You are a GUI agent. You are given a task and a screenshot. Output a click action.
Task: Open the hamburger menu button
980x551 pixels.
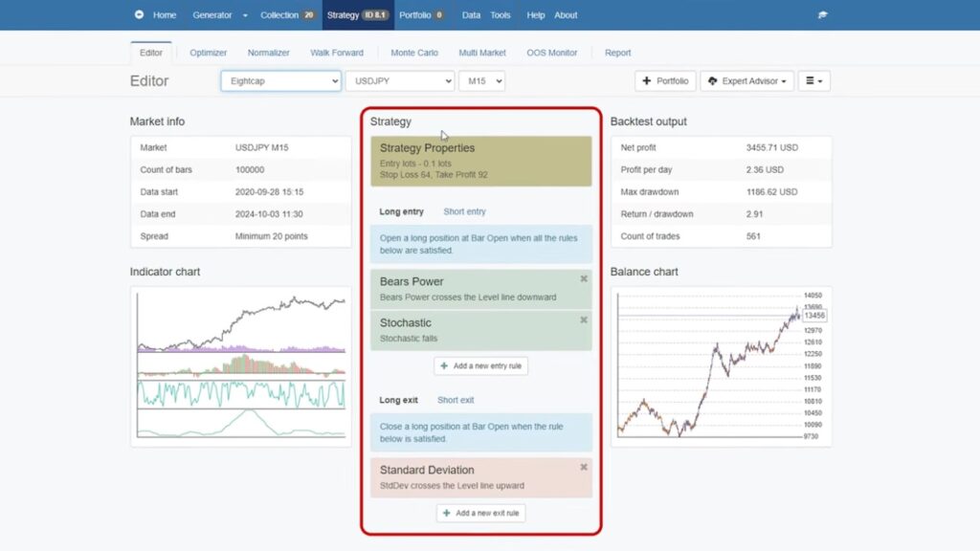tap(813, 81)
